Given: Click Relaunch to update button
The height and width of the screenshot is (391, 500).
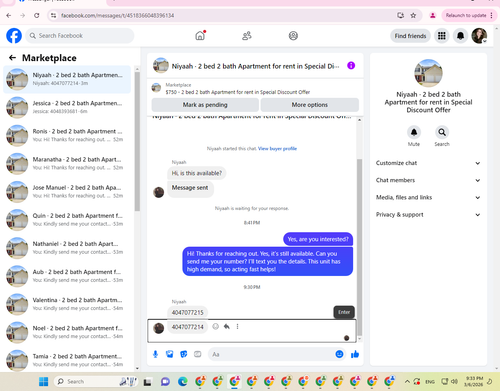Looking at the screenshot, I should (466, 15).
